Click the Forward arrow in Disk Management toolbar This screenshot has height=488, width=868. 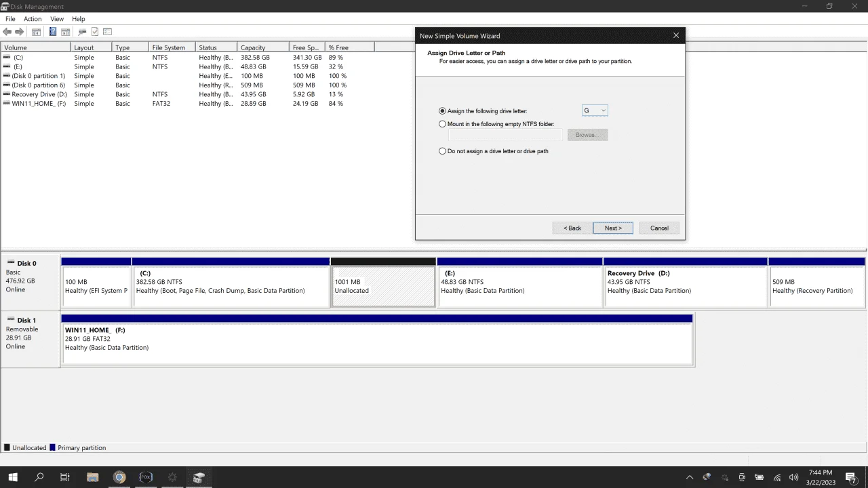tap(20, 32)
